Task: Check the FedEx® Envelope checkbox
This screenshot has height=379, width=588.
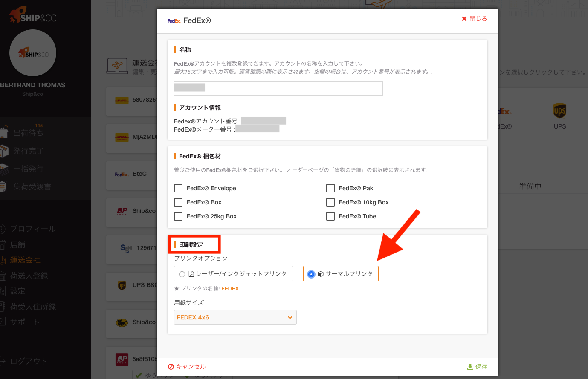Action: pos(178,188)
